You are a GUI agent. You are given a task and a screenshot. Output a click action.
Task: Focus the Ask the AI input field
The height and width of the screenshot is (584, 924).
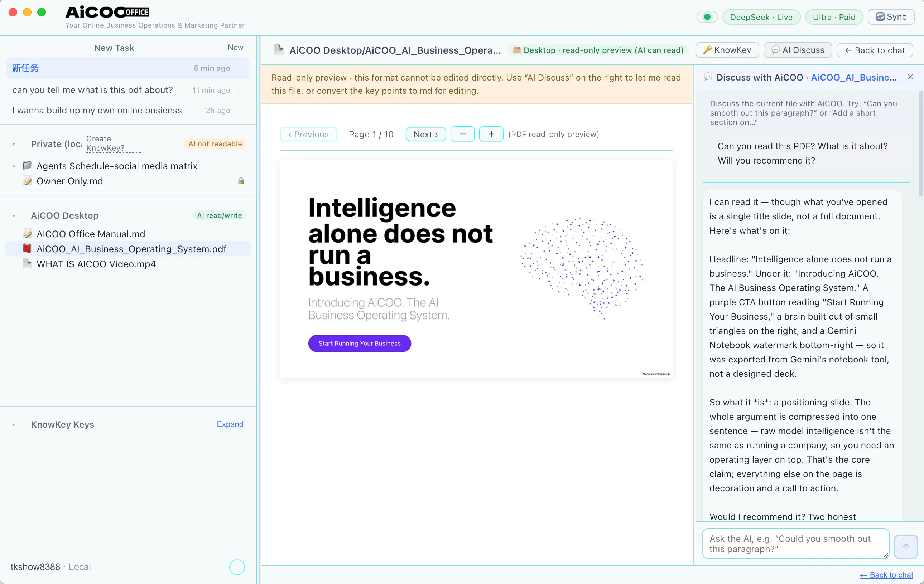(795, 543)
